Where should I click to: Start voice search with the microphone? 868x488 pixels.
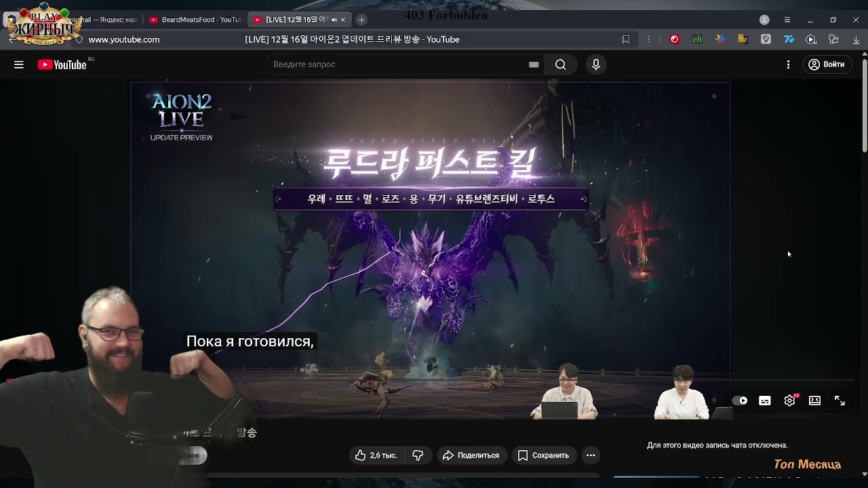click(x=596, y=64)
